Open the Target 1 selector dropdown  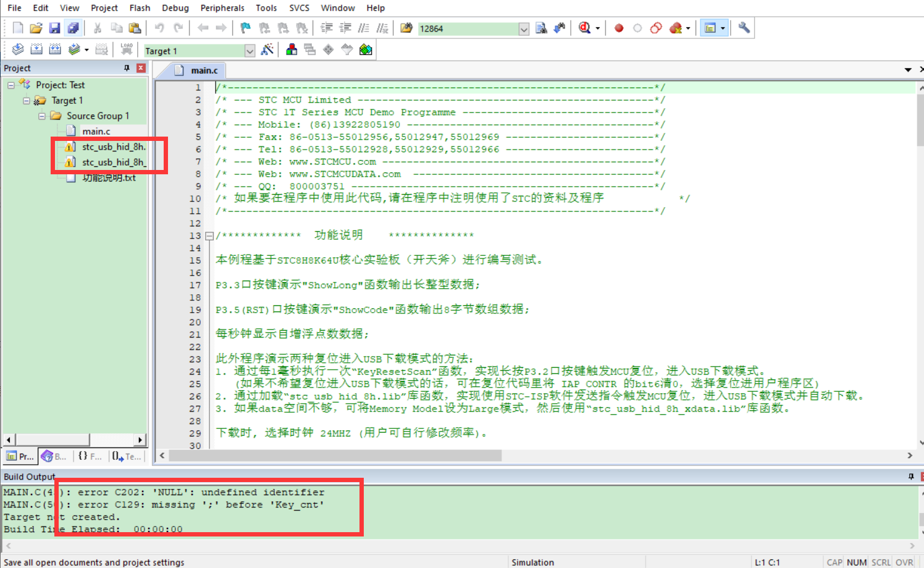pos(250,51)
